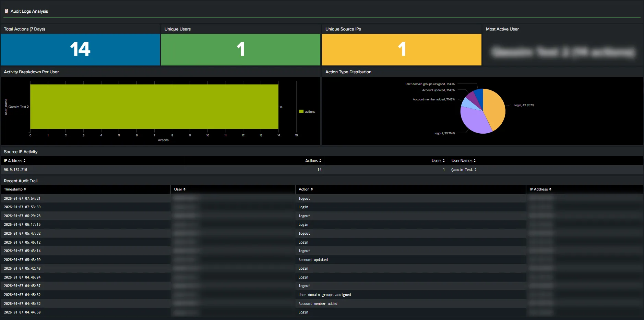Select timestamp 2026-01-07 05:46:12
644x320 pixels.
pyautogui.click(x=22, y=242)
